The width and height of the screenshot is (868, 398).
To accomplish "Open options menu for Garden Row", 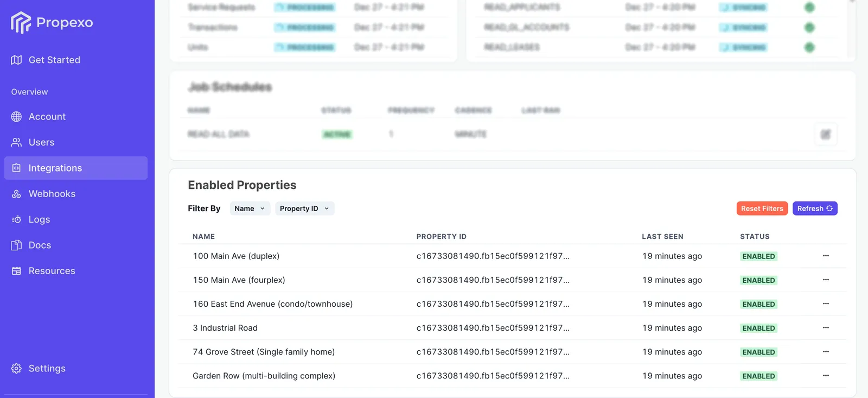I will tap(826, 375).
